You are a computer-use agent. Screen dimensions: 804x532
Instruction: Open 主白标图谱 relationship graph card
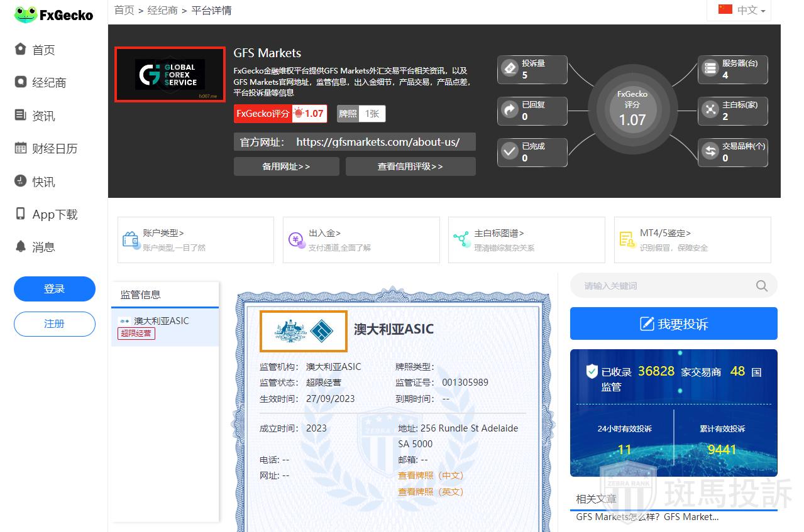pyautogui.click(x=526, y=239)
